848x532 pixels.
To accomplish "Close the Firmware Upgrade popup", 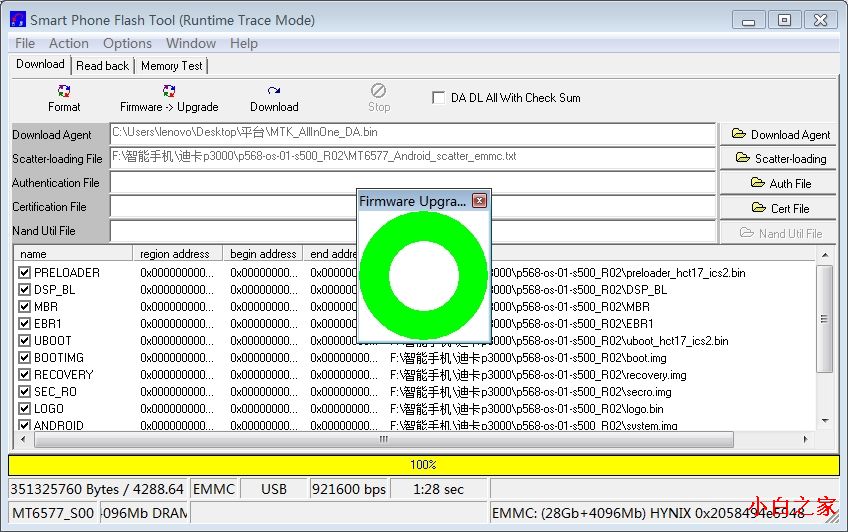I will 479,201.
